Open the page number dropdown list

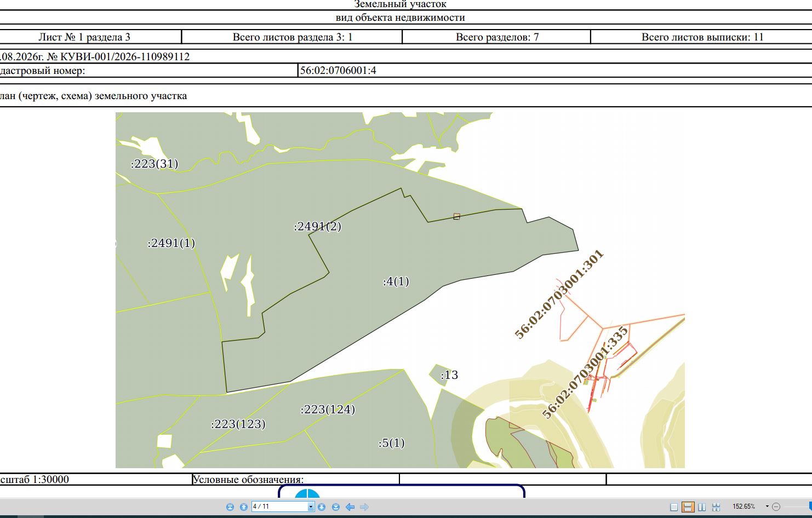311,507
